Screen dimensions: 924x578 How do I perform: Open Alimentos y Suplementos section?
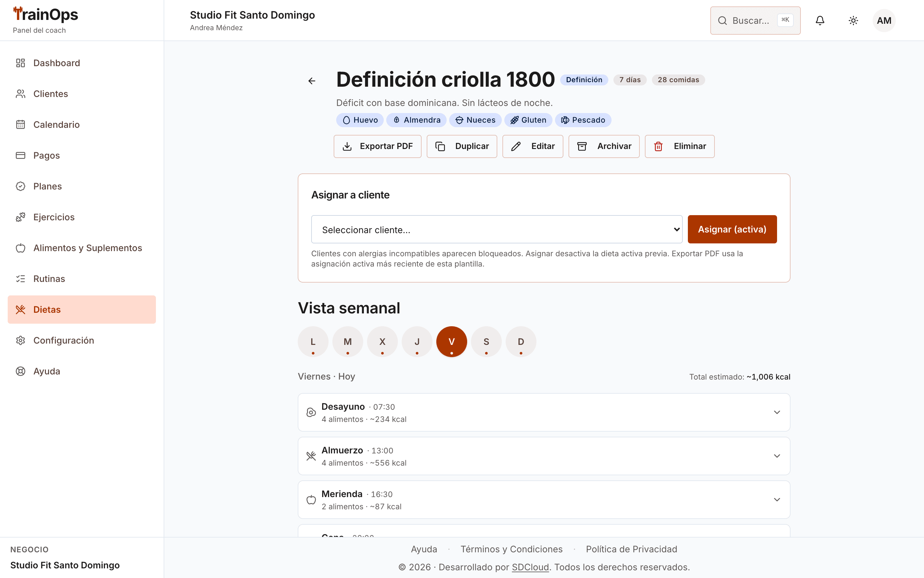click(82, 248)
